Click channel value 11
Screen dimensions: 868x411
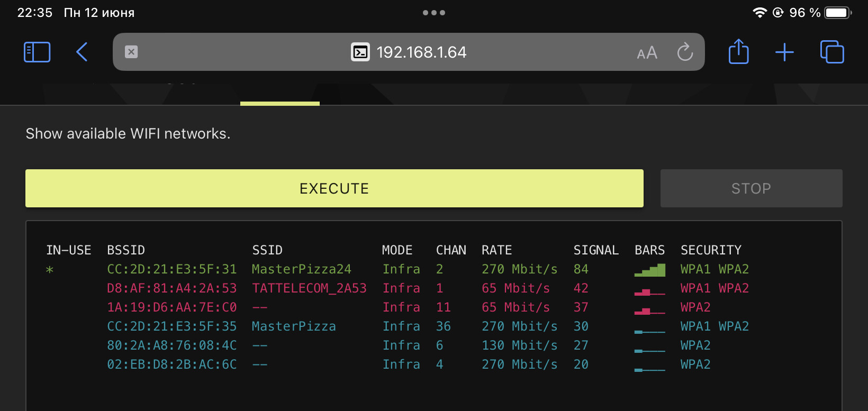pyautogui.click(x=444, y=307)
